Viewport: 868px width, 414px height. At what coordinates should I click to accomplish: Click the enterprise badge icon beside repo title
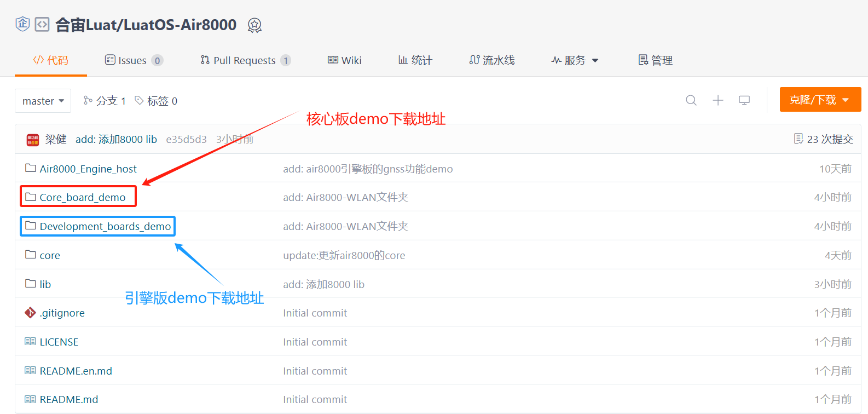click(22, 24)
